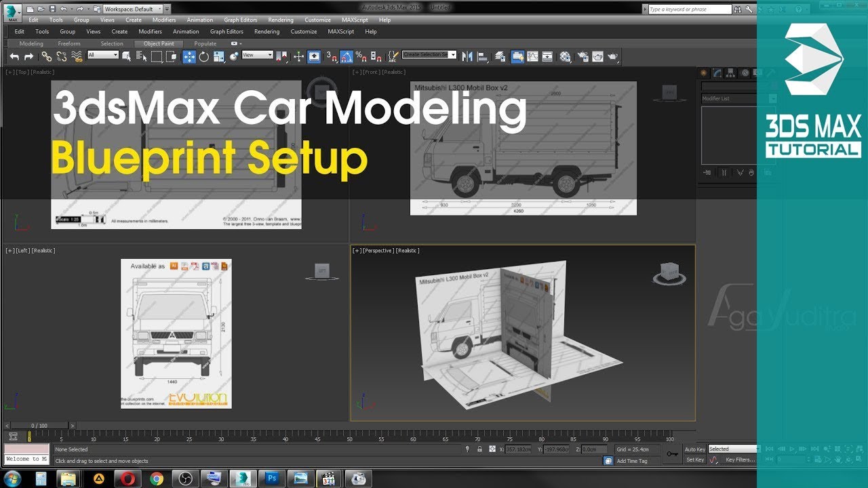This screenshot has height=488, width=868.
Task: Toggle the Angle Snap button
Action: pos(346,57)
